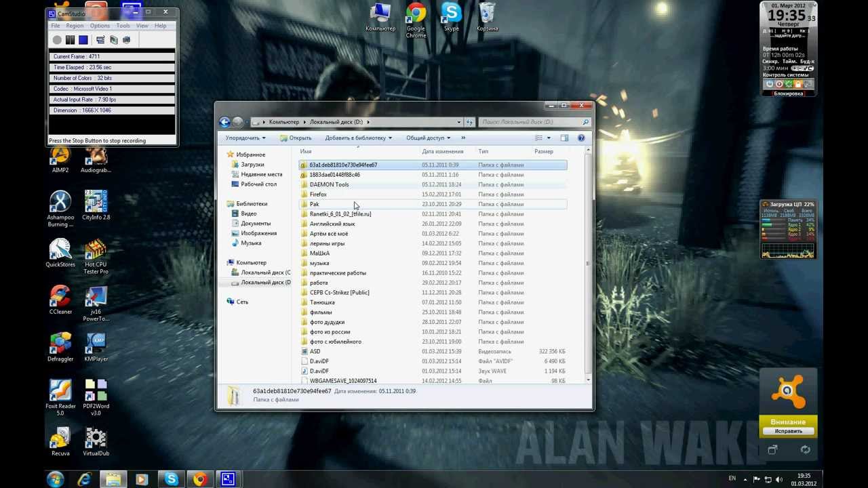Image resolution: width=868 pixels, height=488 pixels.
Task: Open Добавить в библиотеку dropdown
Action: 358,138
